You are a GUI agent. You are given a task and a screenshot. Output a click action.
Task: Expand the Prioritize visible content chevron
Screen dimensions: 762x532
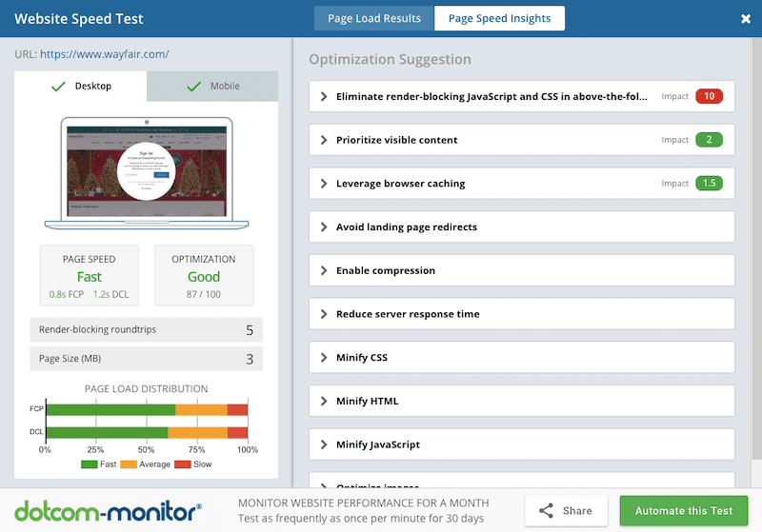[x=324, y=140]
